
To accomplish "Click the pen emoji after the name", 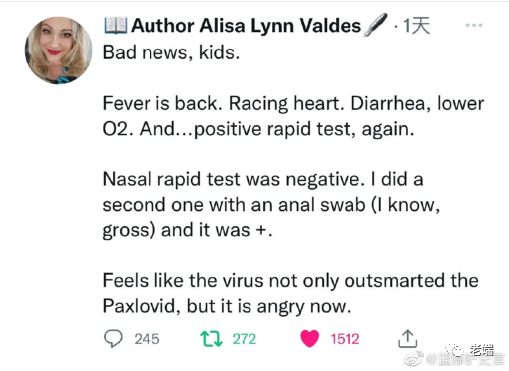I will point(375,25).
